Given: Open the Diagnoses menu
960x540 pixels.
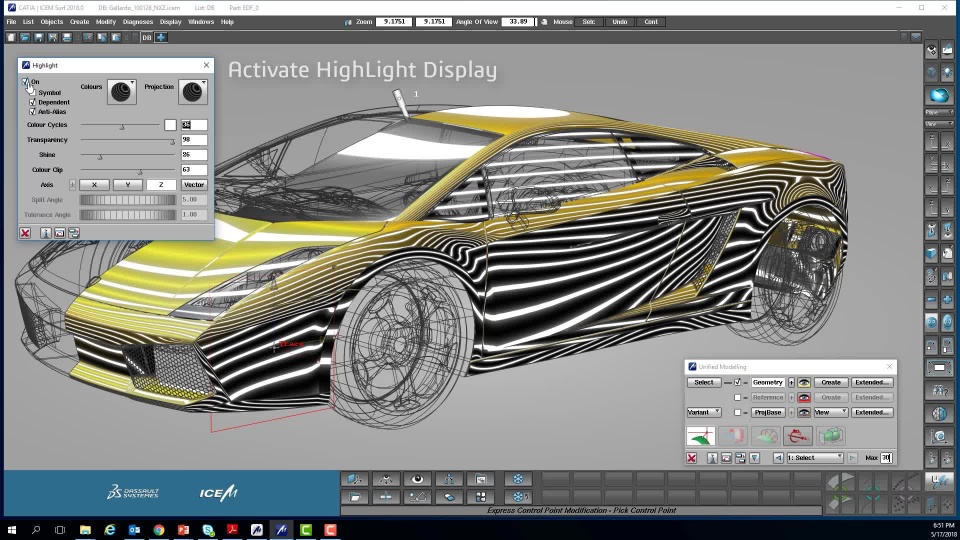Looking at the screenshot, I should pos(138,21).
